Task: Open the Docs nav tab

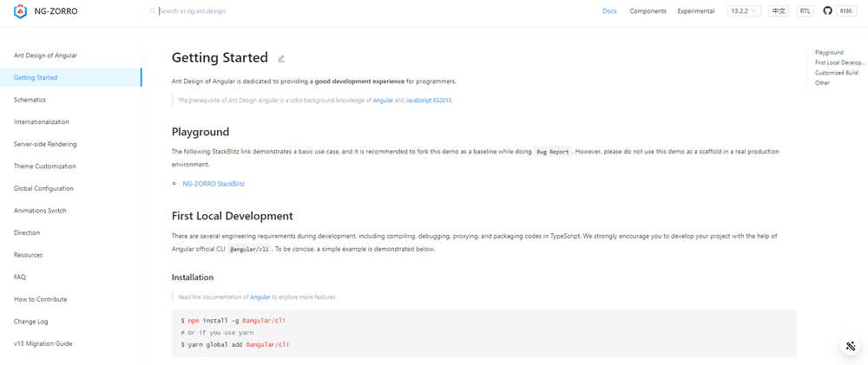Action: 609,11
